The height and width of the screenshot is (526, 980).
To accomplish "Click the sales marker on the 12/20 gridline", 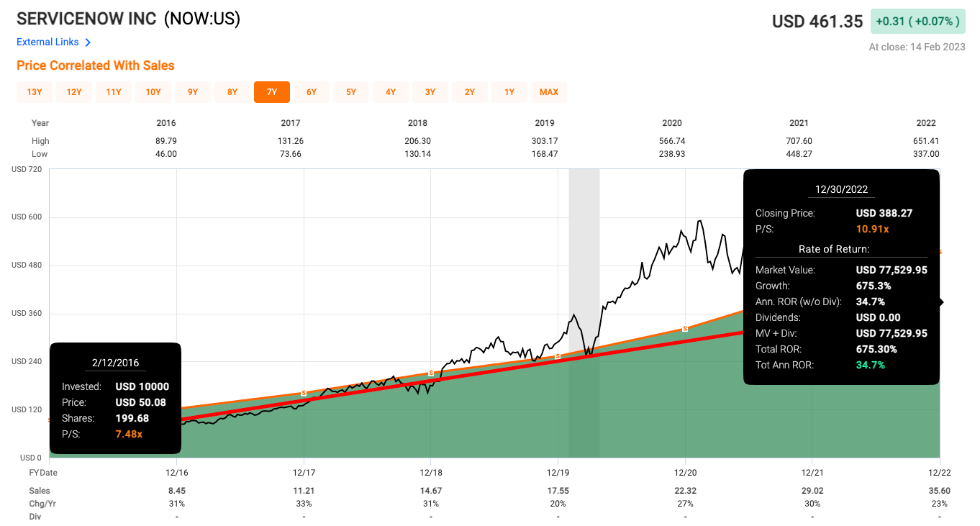I will 685,328.
